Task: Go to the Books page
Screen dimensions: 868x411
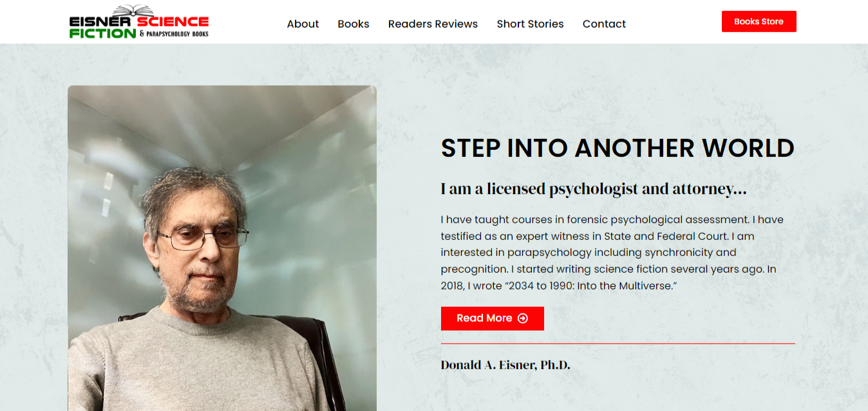Action: coord(354,24)
